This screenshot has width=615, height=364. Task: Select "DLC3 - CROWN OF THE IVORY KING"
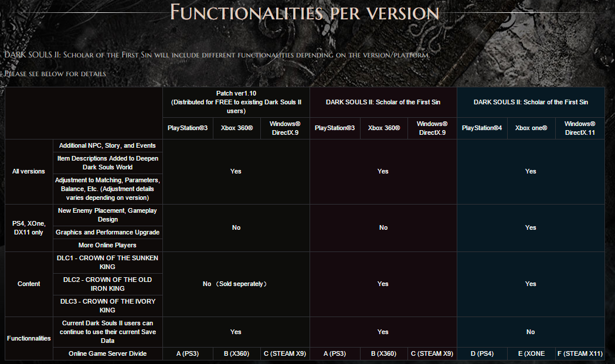(107, 305)
